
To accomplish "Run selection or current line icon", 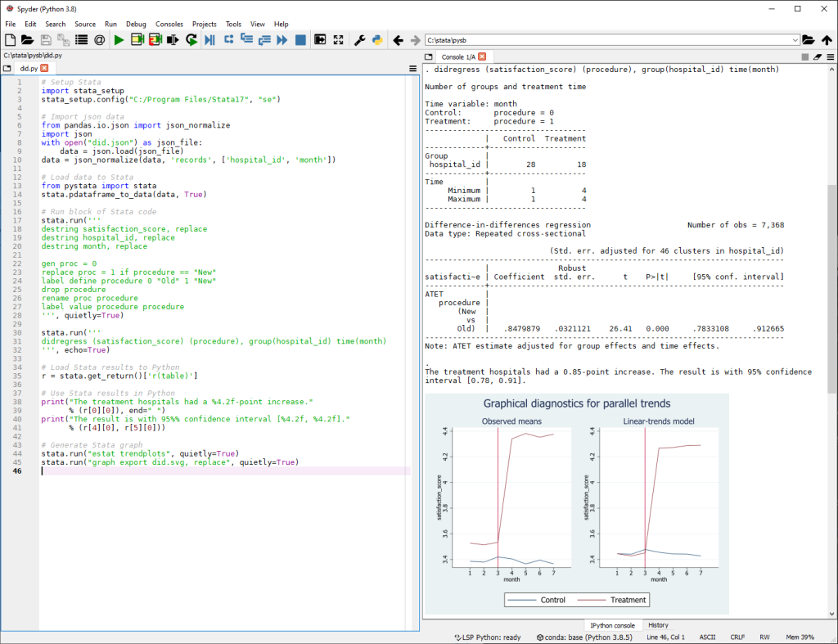I will pyautogui.click(x=173, y=40).
